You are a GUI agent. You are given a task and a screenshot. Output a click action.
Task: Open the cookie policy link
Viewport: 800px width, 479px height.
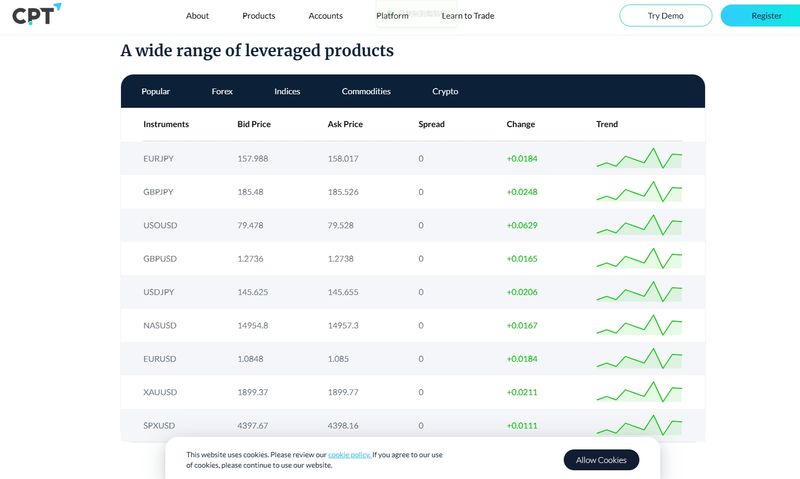click(349, 455)
